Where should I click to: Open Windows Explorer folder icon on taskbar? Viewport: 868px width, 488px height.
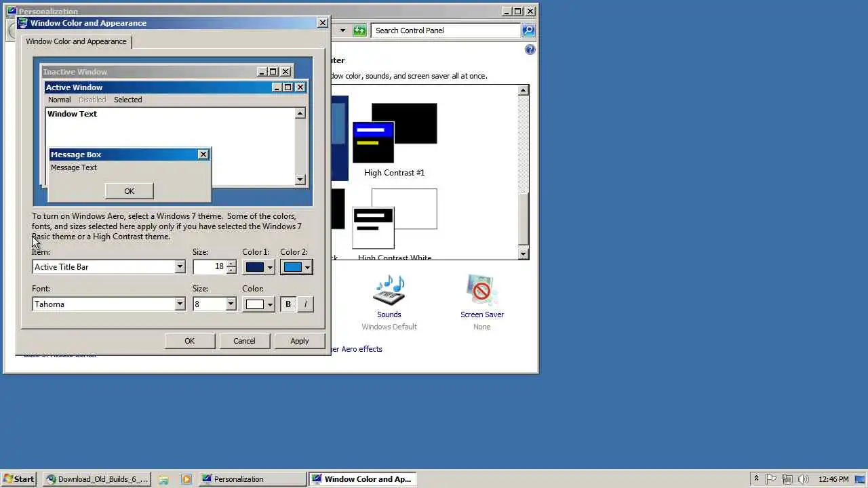coord(163,479)
